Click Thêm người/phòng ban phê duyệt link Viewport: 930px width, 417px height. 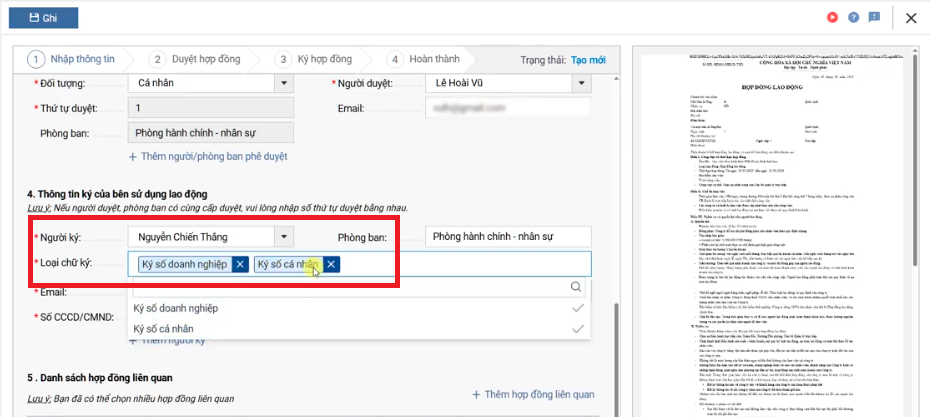208,157
